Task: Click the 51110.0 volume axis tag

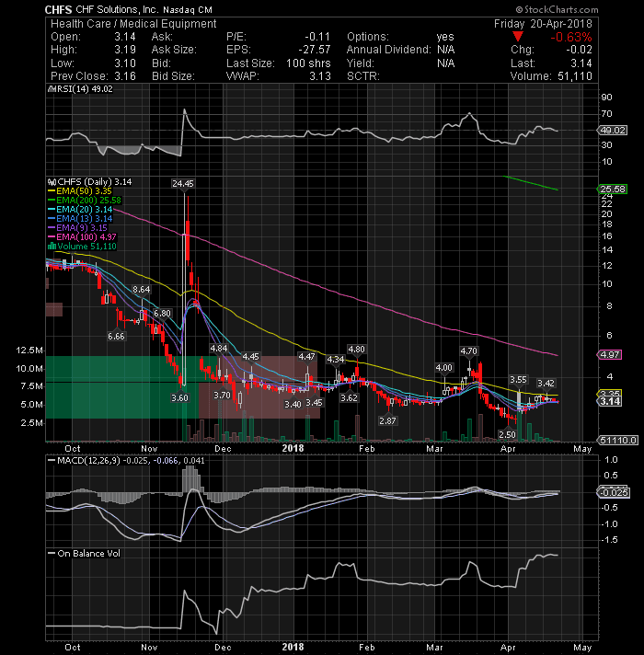Action: click(x=618, y=440)
